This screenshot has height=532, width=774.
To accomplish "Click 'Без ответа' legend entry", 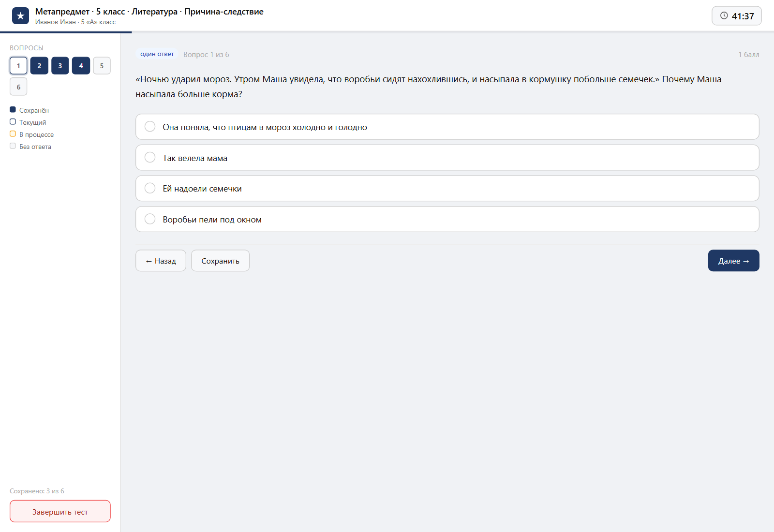I will 30,147.
